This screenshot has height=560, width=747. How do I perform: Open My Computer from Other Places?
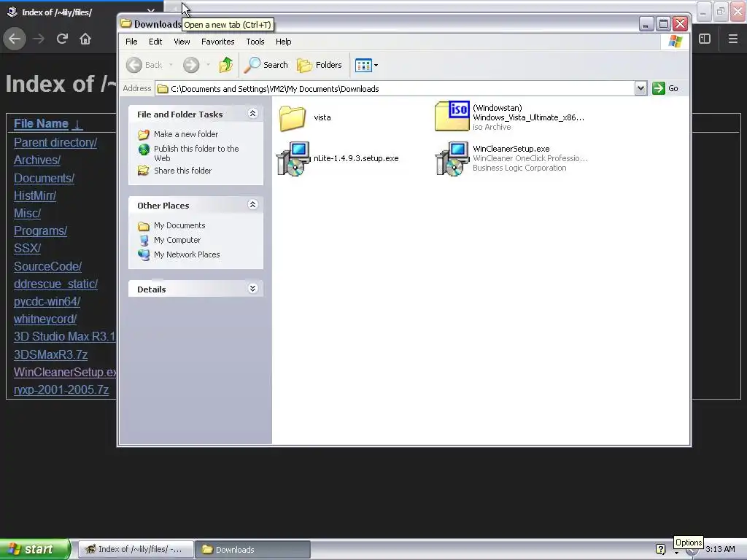pyautogui.click(x=177, y=240)
